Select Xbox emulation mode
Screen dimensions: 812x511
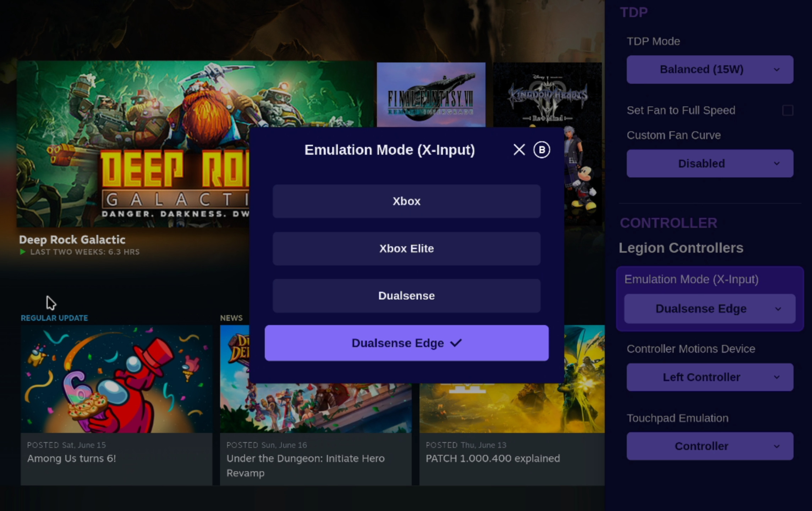tap(406, 201)
